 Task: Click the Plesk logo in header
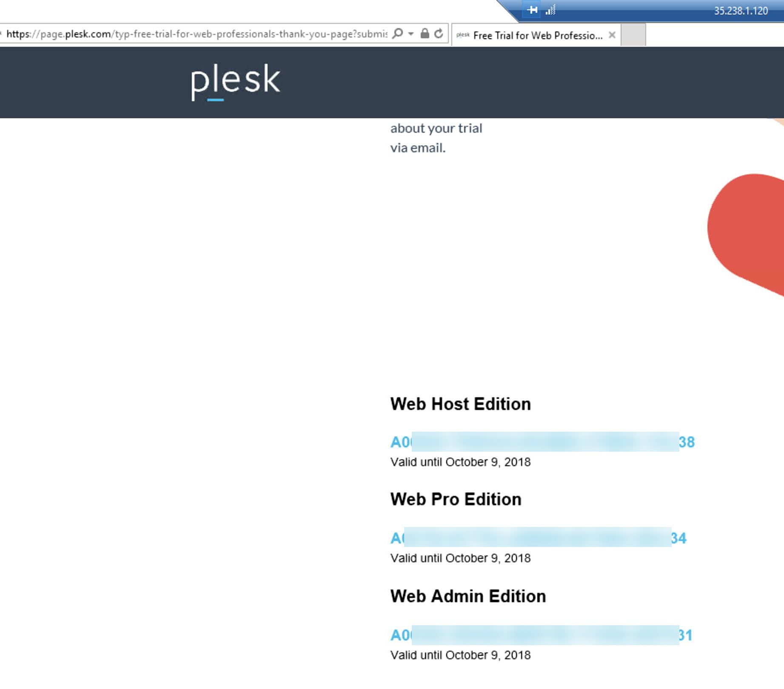tap(236, 81)
